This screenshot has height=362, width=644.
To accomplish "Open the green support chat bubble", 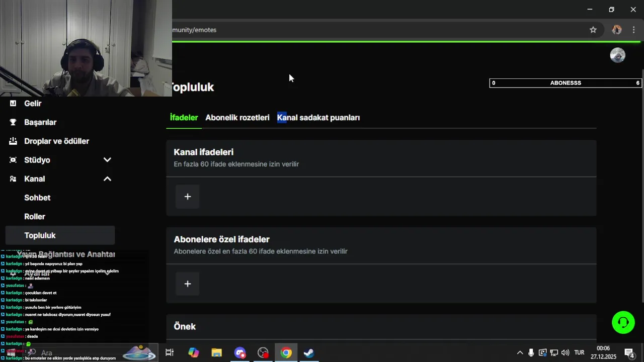I will pyautogui.click(x=623, y=322).
